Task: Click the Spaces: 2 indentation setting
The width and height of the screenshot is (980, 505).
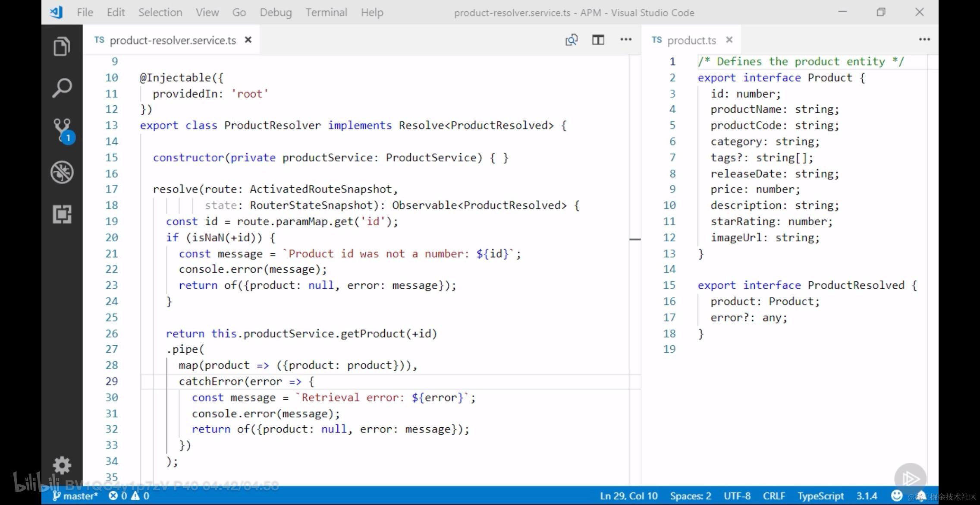Action: tap(690, 496)
